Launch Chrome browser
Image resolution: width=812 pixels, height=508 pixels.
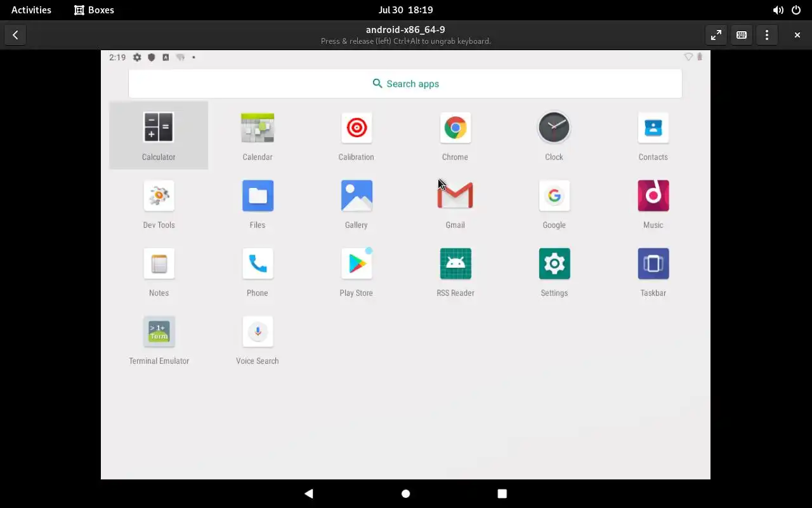pos(455,135)
